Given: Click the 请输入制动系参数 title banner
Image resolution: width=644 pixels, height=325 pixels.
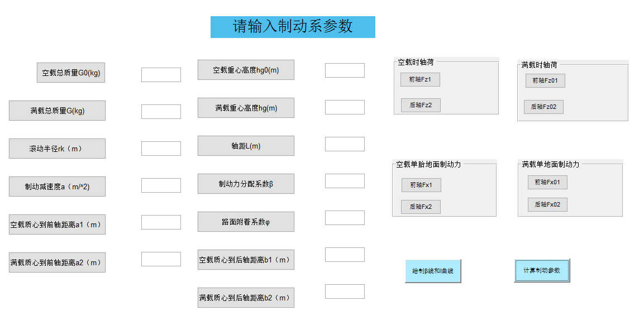Looking at the screenshot, I should click(293, 27).
